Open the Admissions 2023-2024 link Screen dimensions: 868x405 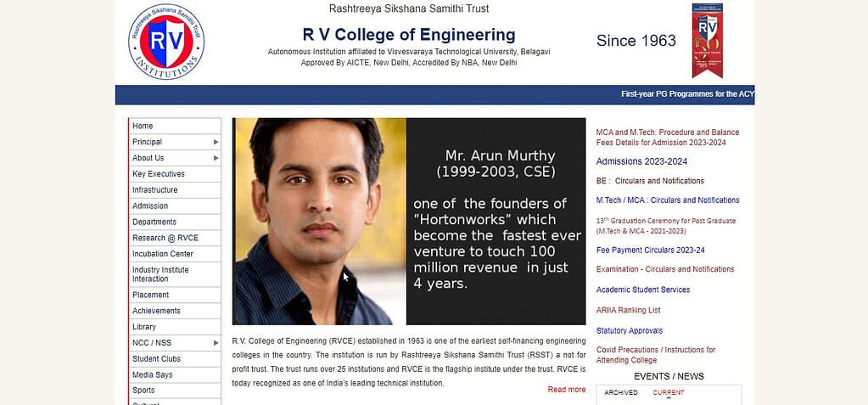tap(641, 162)
